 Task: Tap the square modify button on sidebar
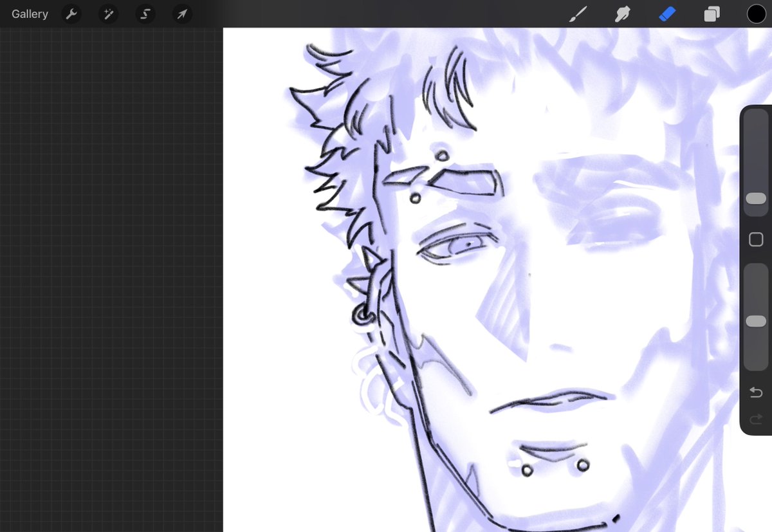pos(756,240)
